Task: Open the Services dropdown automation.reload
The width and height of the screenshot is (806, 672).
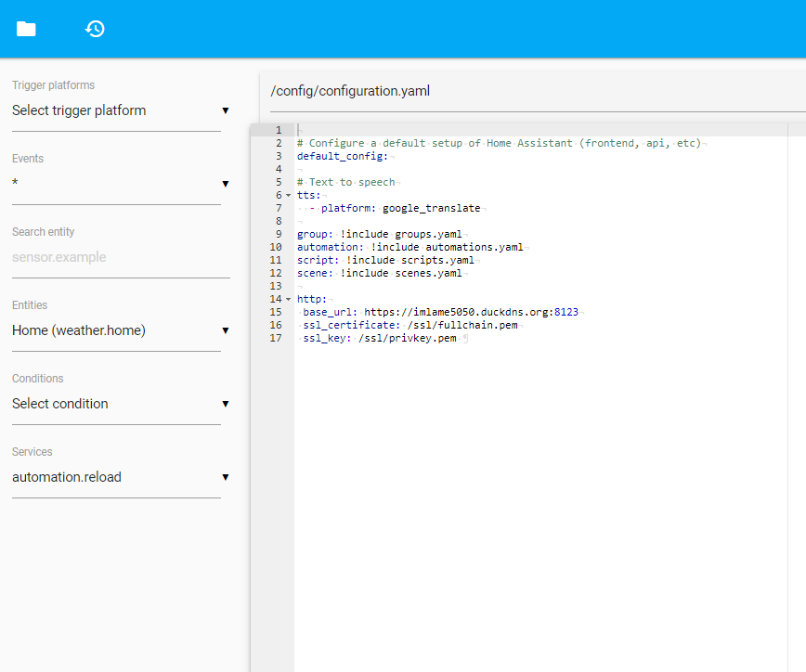Action: [121, 477]
